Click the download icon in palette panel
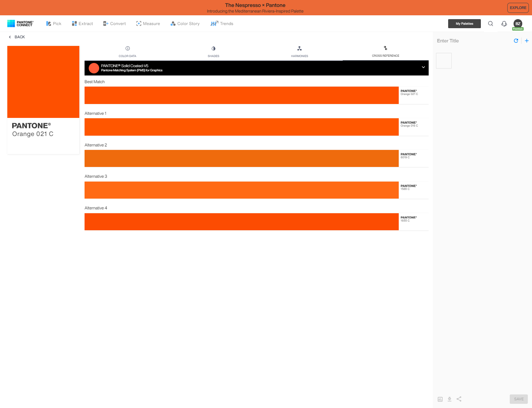Screen dimensions: 532x408 (x=450, y=399)
